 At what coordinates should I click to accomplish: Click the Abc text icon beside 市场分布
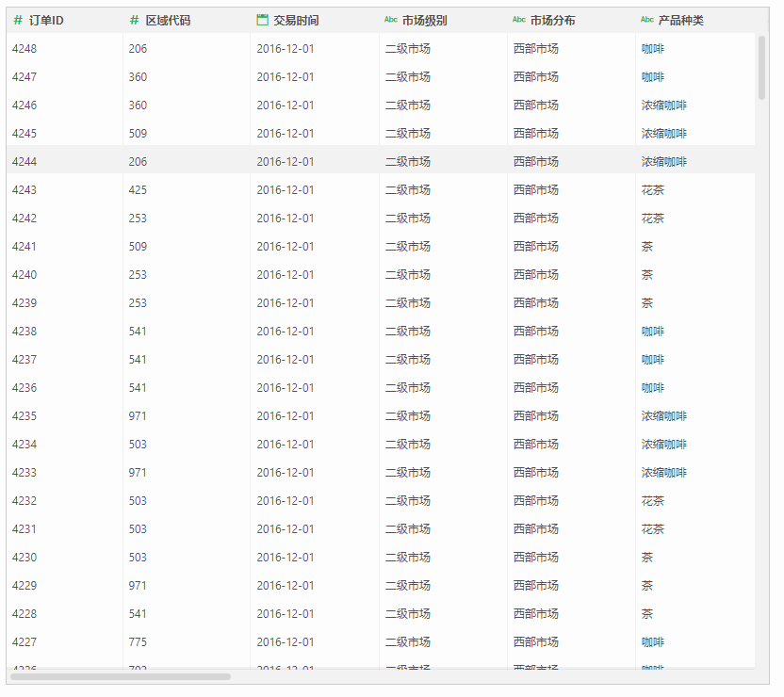[519, 20]
